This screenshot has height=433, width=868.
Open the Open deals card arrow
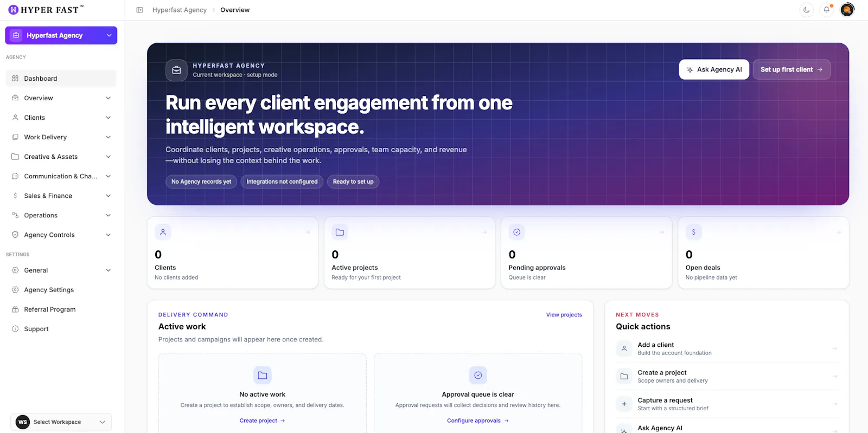tap(838, 232)
